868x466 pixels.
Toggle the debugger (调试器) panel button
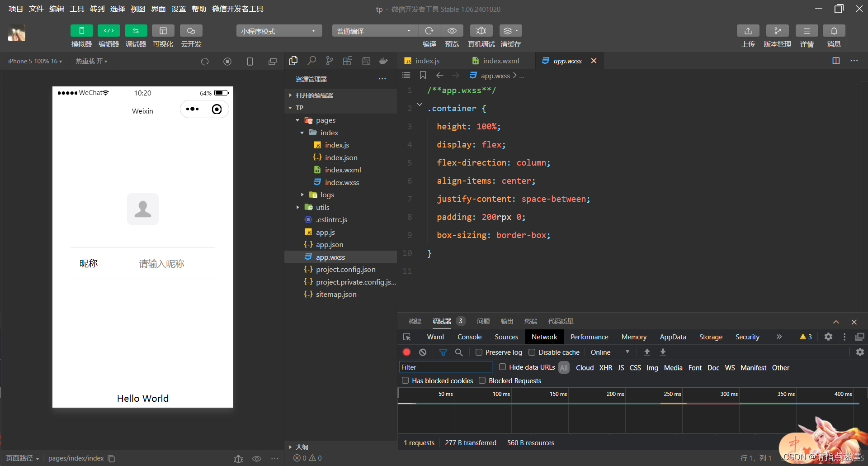click(x=136, y=31)
